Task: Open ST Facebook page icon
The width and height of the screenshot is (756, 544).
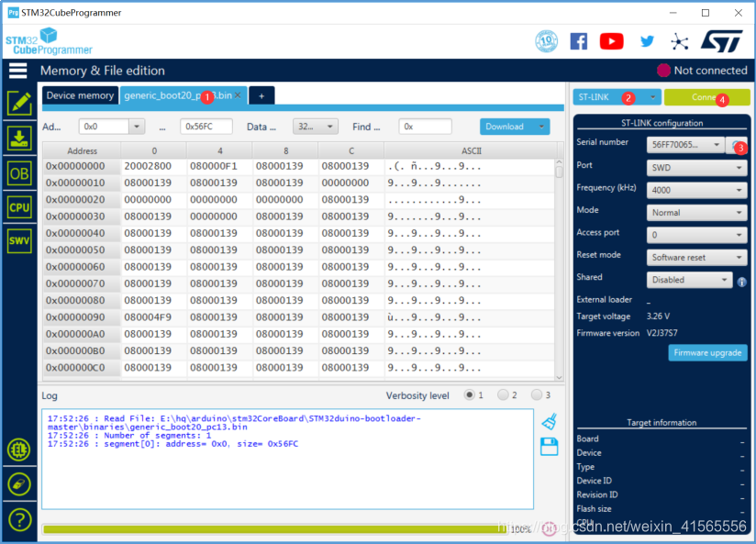Action: [x=579, y=41]
